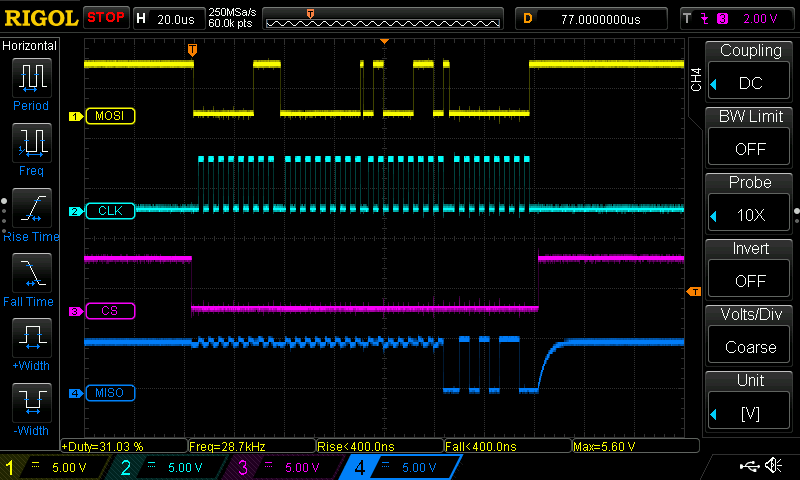This screenshot has height=480, width=800.
Task: Click the right menu page dots indicator
Action: (796, 216)
